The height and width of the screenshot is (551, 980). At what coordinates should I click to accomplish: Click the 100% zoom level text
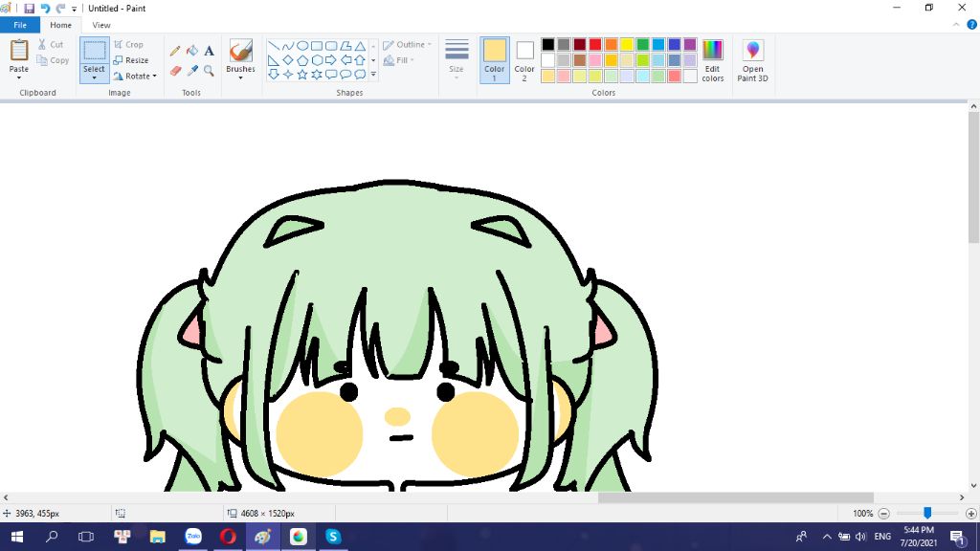coord(862,514)
